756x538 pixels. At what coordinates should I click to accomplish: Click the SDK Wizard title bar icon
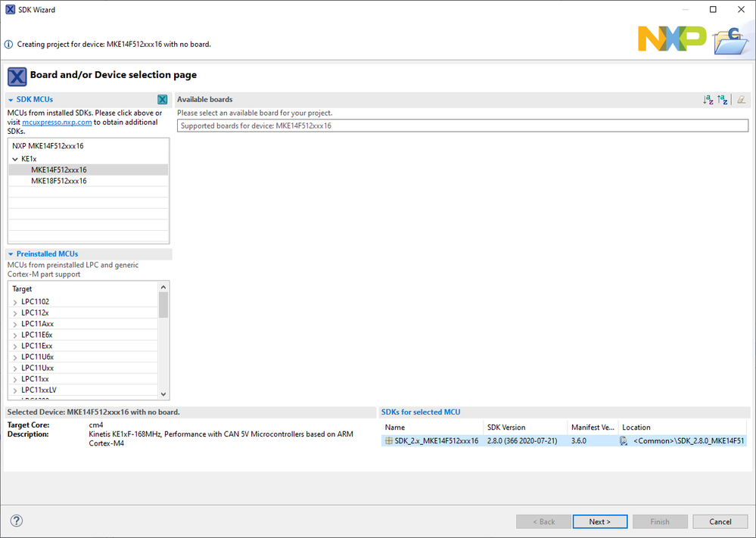10,9
